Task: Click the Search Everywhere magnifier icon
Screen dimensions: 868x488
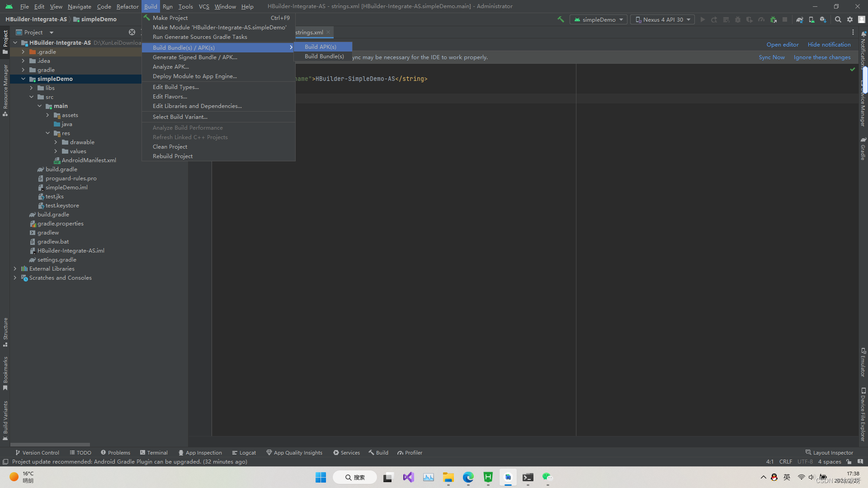Action: click(838, 19)
